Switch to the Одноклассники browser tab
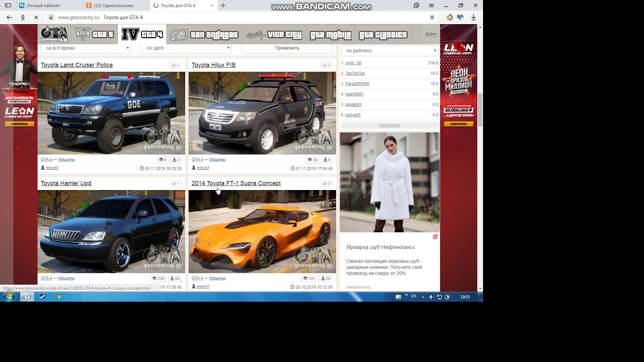 point(116,6)
